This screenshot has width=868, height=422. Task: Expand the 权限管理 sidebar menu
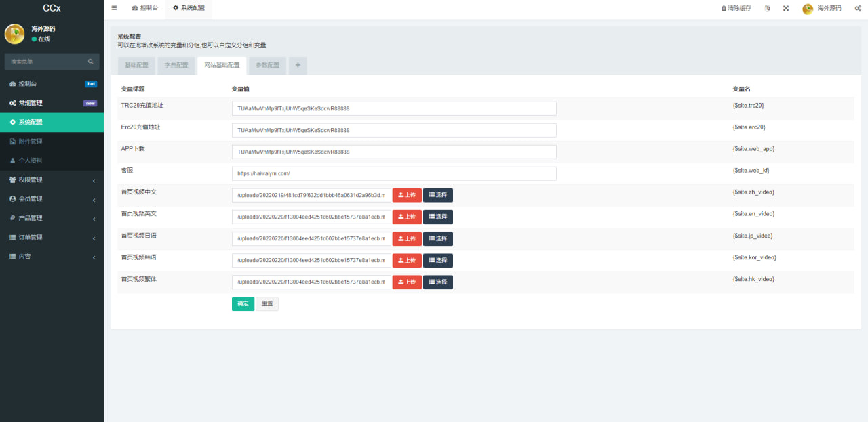52,180
